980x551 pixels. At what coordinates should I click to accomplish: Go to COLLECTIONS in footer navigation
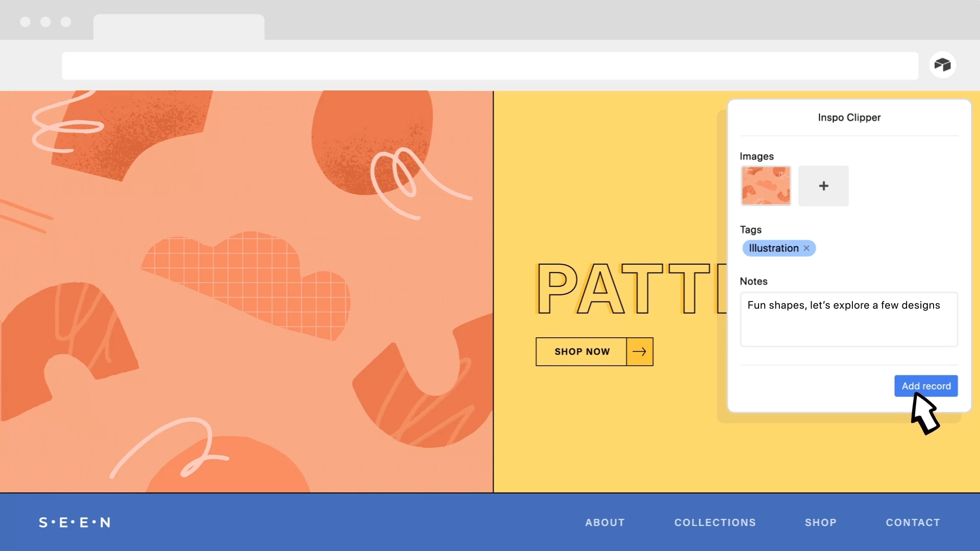tap(715, 522)
